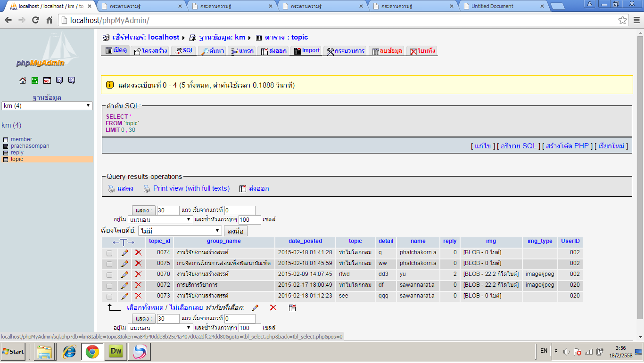Click the pencil icon for selected rows

pos(255,308)
